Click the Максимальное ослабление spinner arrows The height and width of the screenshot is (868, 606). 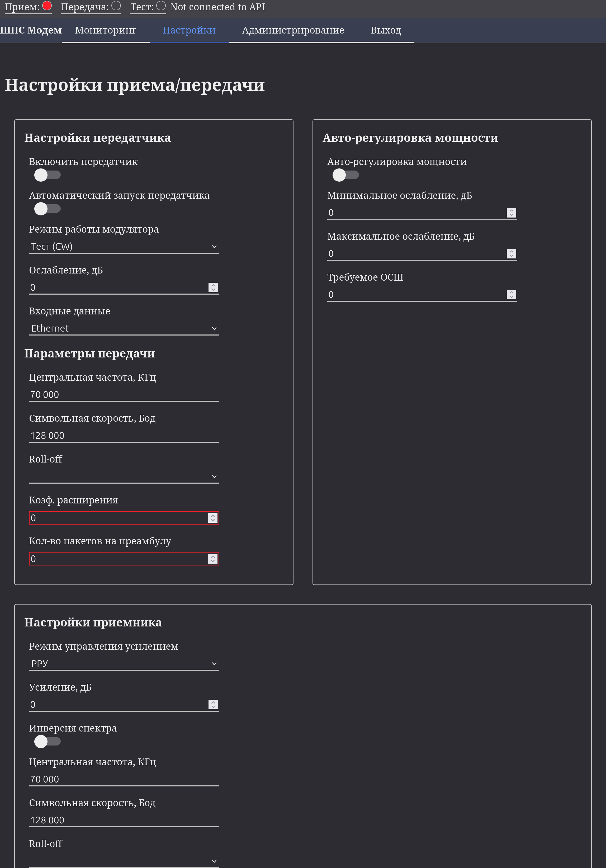511,254
